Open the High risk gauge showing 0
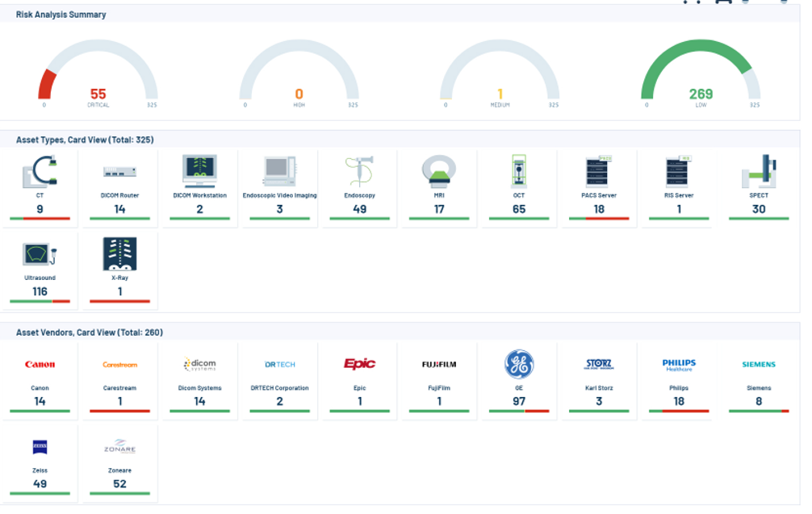The width and height of the screenshot is (812, 514). (299, 73)
